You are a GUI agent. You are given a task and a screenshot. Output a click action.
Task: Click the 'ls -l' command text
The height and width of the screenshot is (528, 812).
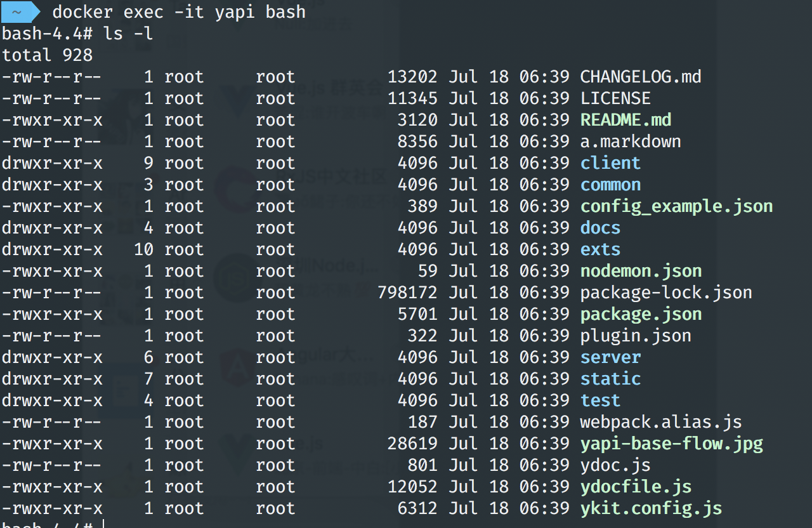[x=128, y=33]
